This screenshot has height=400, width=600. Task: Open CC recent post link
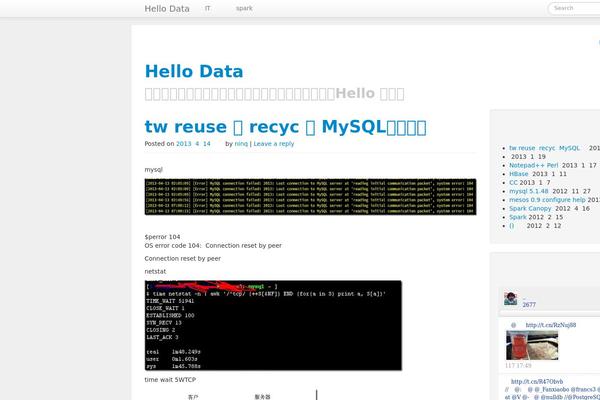pyautogui.click(x=513, y=183)
